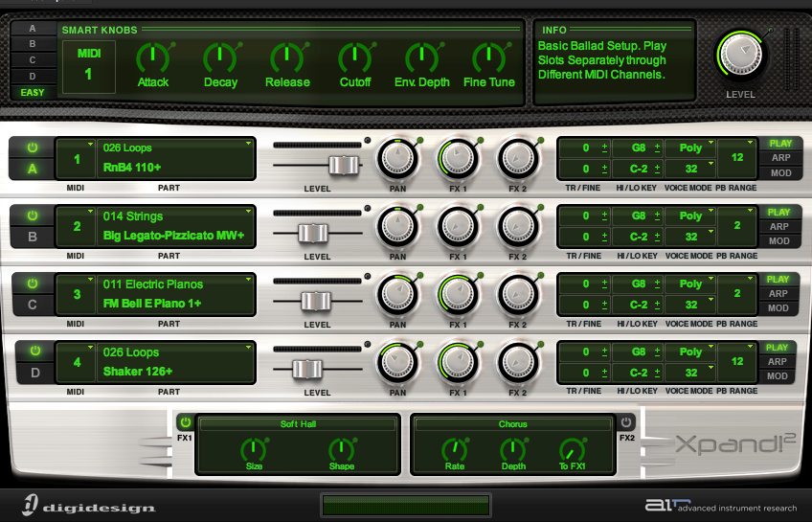
Task: Switch smart knobs to tab D
Action: pyautogui.click(x=33, y=76)
